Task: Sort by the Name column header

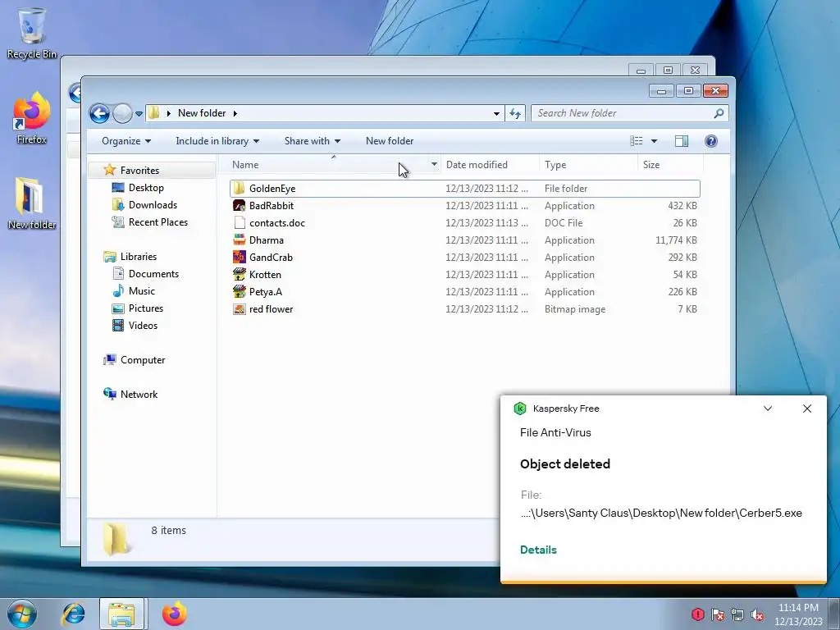Action: pyautogui.click(x=328, y=164)
